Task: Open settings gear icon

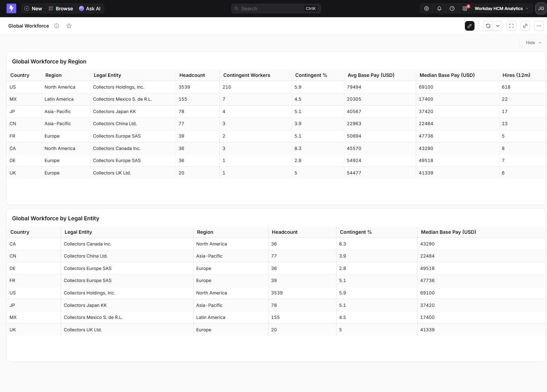Action: click(427, 9)
